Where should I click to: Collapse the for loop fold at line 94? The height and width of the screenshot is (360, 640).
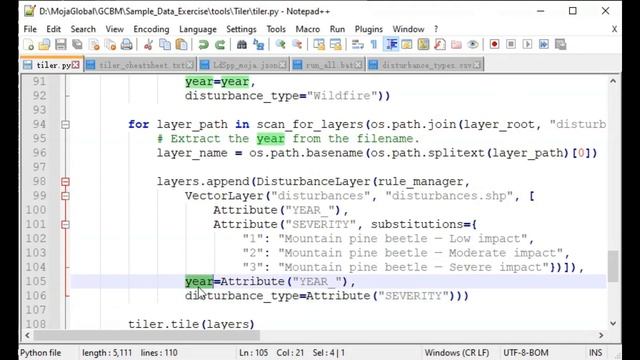pos(65,124)
